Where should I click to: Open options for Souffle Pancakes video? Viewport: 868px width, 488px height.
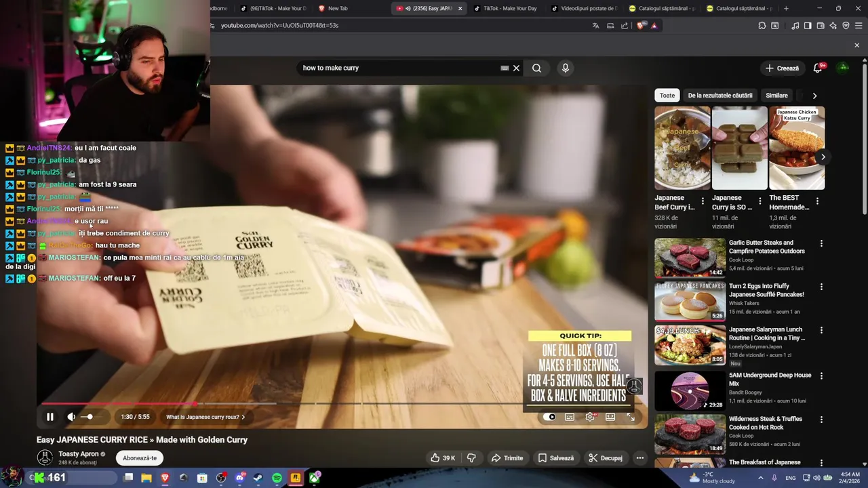tap(821, 287)
